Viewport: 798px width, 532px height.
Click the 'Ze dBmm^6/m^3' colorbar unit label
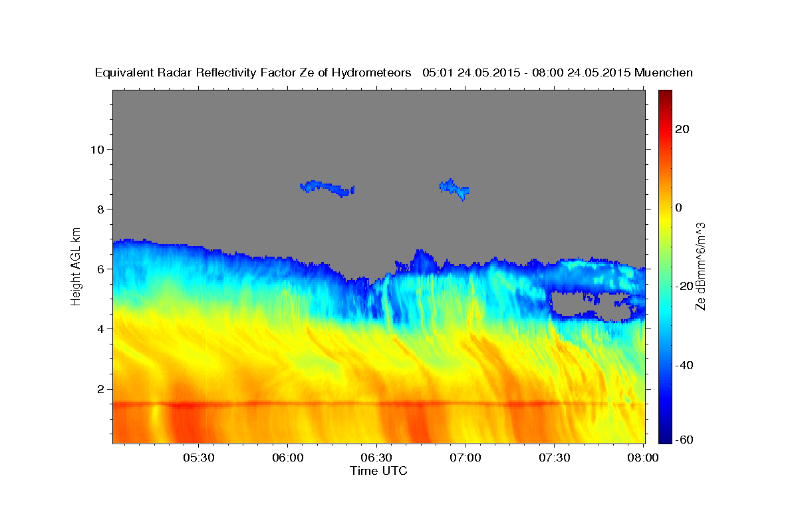[x=700, y=267]
